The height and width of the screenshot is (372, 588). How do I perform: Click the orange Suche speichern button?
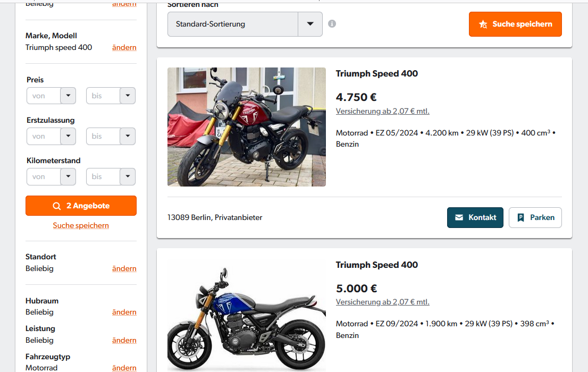[x=515, y=24]
